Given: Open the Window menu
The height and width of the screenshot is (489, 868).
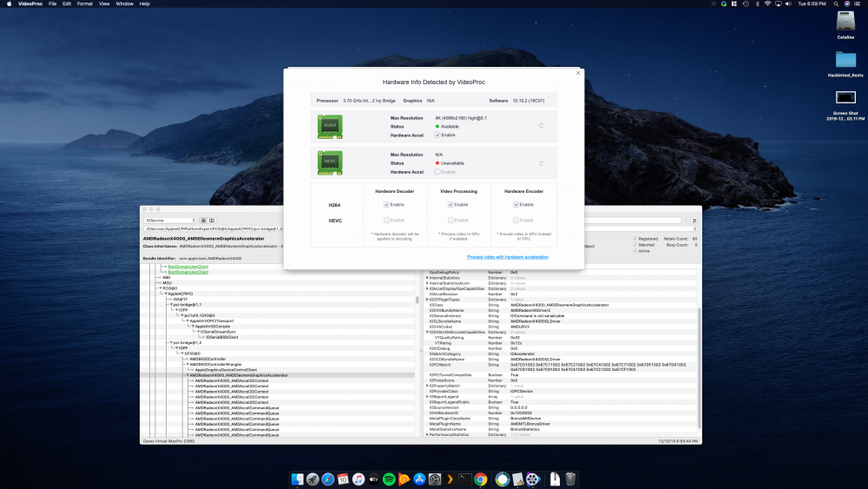Looking at the screenshot, I should pos(124,3).
